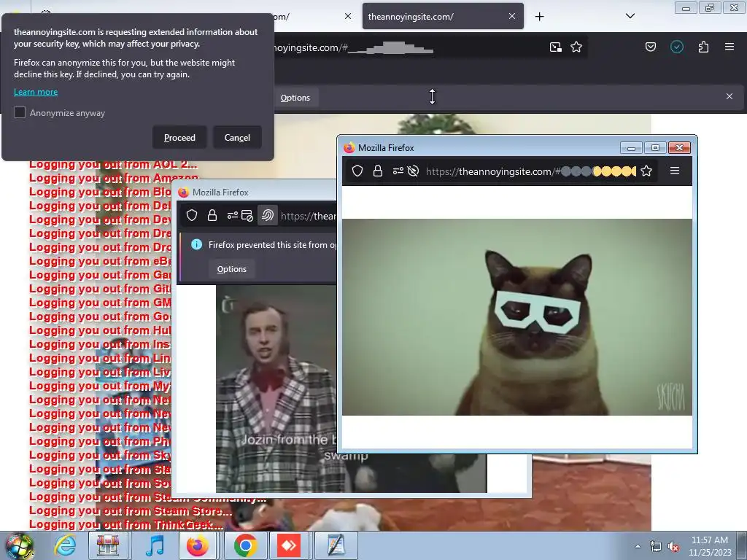The width and height of the screenshot is (747, 560).
Task: Click the round checkmark extension icon
Action: [677, 47]
